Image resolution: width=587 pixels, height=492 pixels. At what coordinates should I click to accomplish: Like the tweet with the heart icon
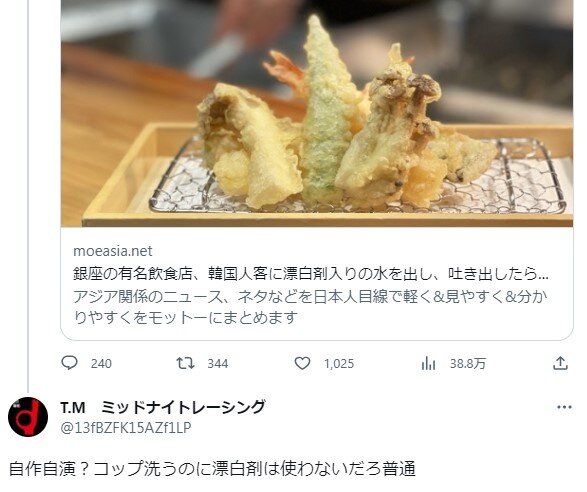coord(302,363)
